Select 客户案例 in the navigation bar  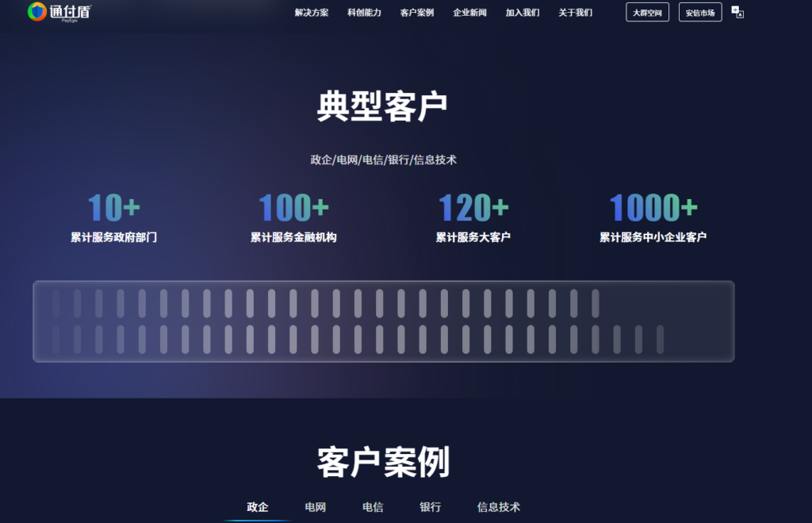point(417,13)
